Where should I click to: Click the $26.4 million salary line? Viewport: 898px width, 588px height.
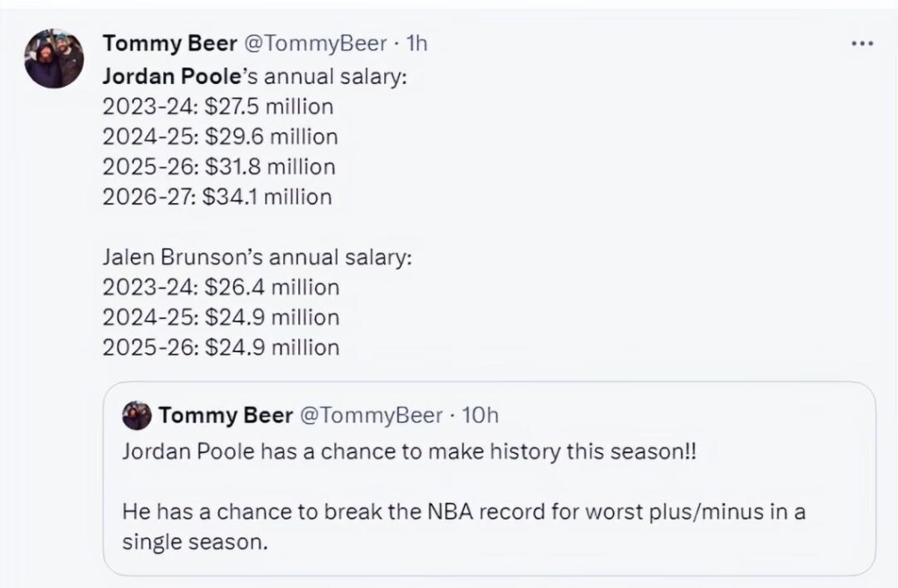[x=220, y=287]
